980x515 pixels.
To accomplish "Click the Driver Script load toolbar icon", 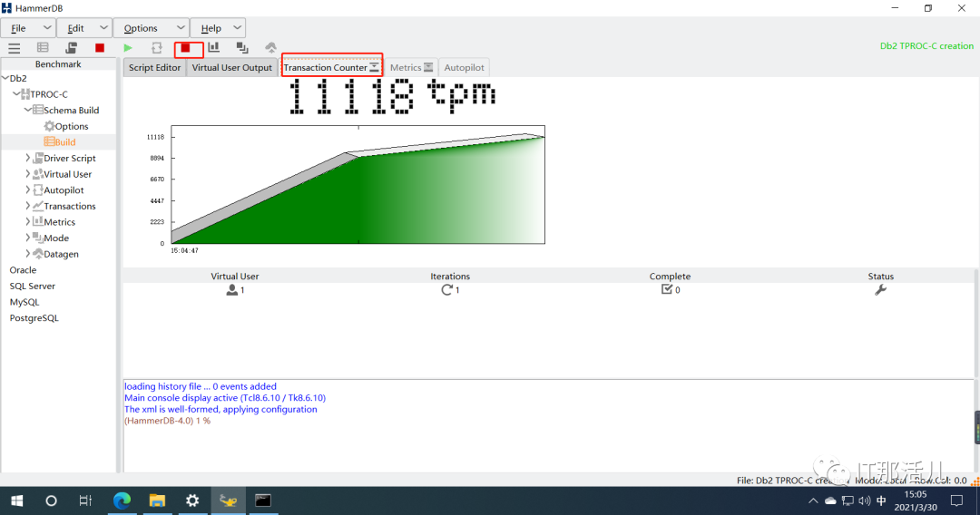I will (72, 47).
